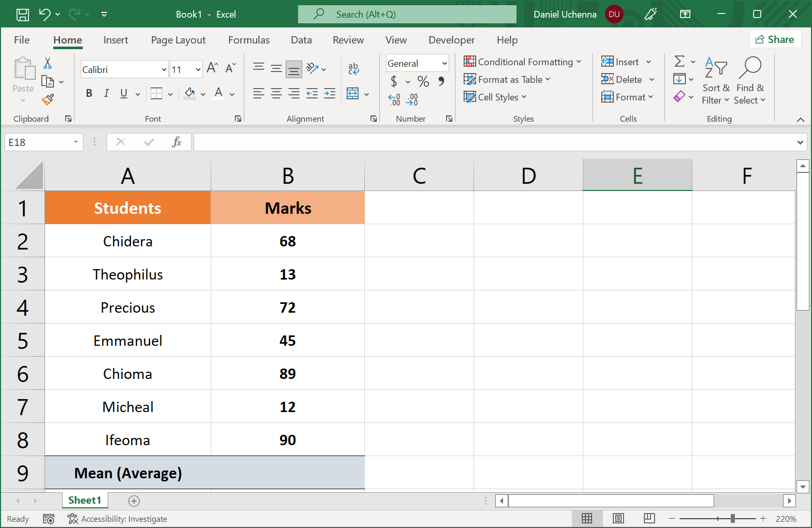Click the Insert Function fx icon
The height and width of the screenshot is (528, 812).
point(176,142)
